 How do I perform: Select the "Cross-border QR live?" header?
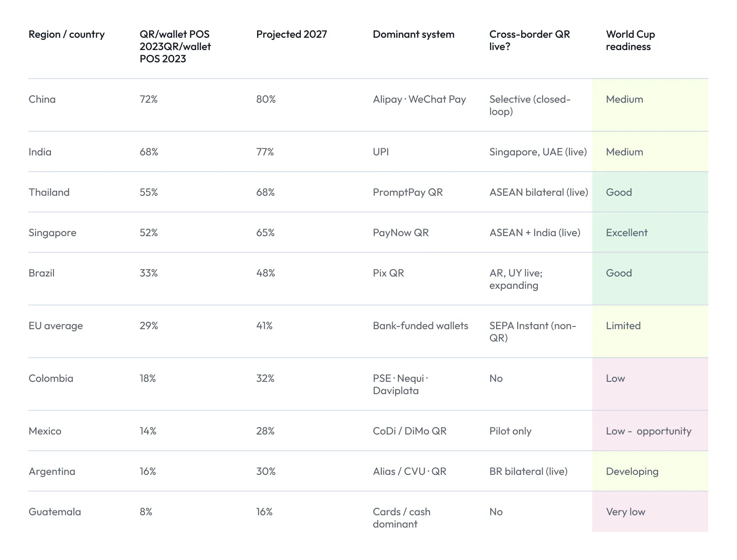(x=529, y=40)
